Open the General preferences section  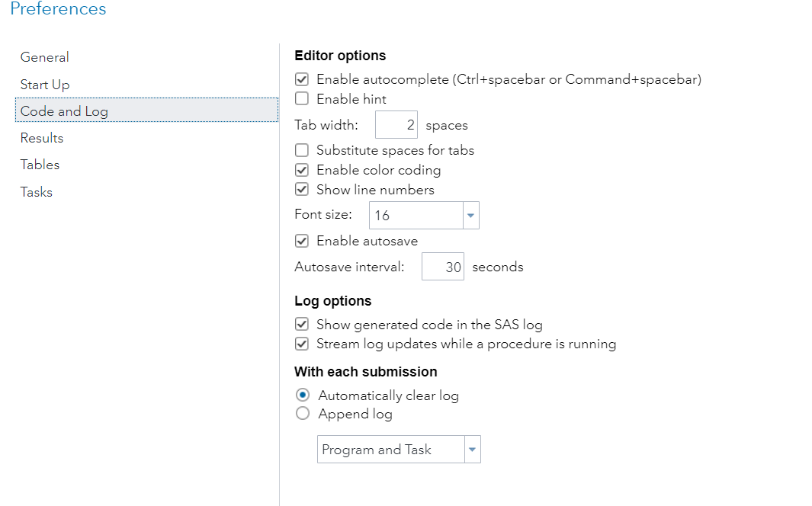44,57
